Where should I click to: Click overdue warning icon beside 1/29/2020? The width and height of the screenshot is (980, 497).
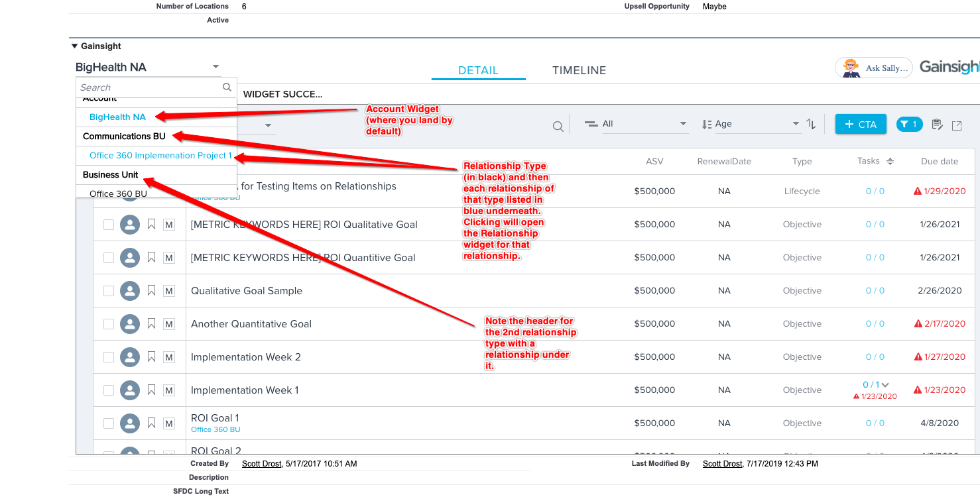click(918, 191)
